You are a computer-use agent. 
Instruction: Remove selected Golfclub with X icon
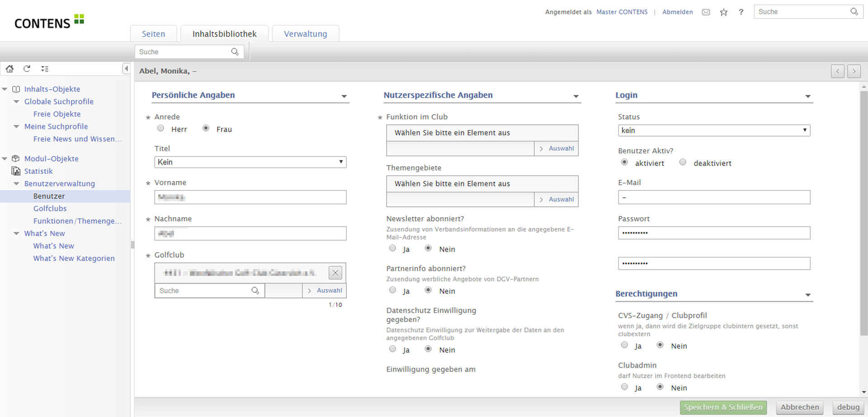click(x=335, y=273)
